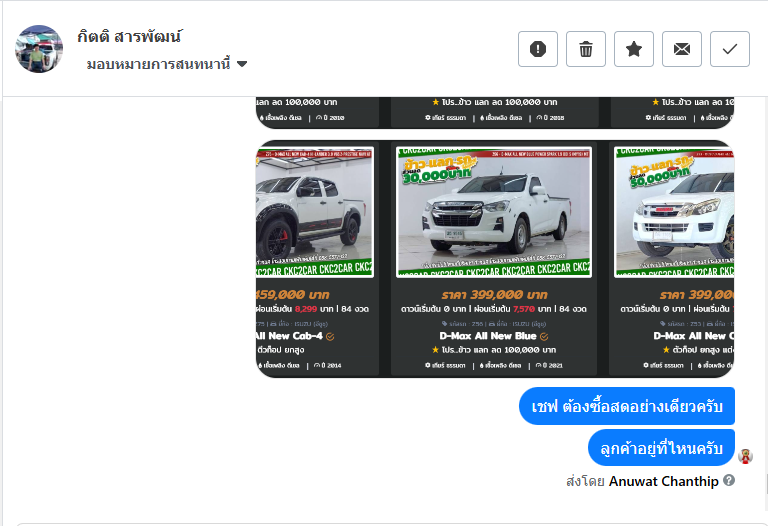Click verified badge next to All New Cab-4
The height and width of the screenshot is (526, 768).
pyautogui.click(x=330, y=336)
